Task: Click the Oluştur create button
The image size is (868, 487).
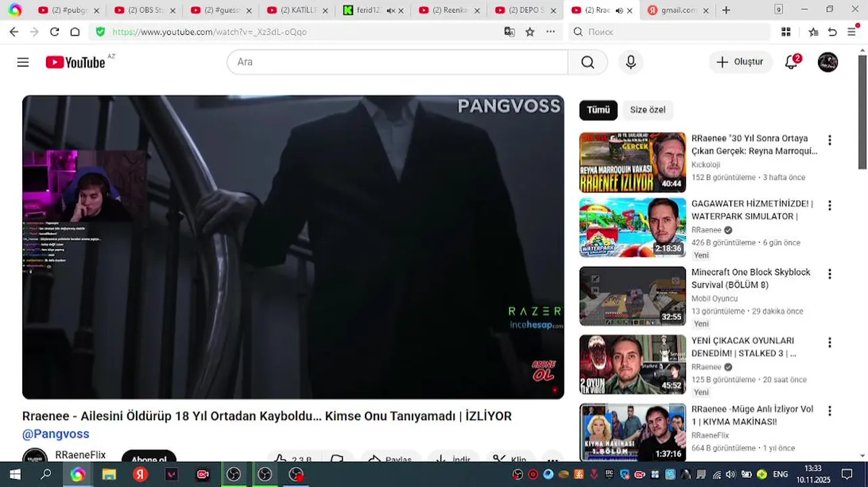Action: [x=740, y=62]
